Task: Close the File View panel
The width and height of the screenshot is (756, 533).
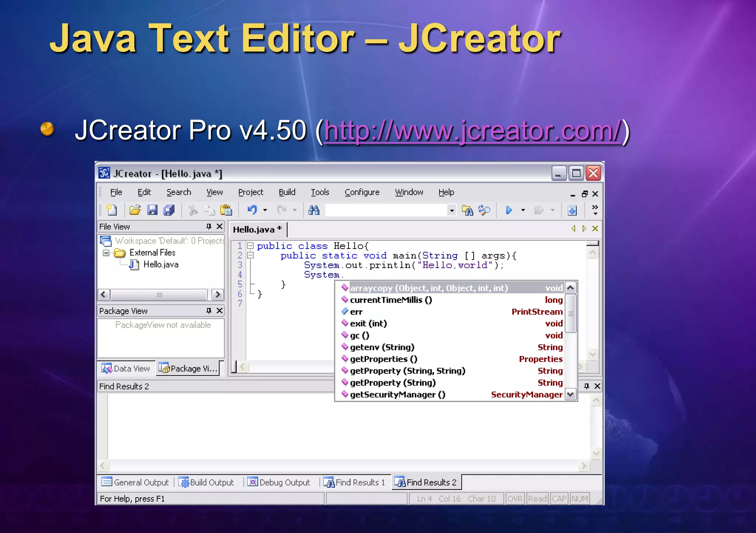Action: point(220,226)
